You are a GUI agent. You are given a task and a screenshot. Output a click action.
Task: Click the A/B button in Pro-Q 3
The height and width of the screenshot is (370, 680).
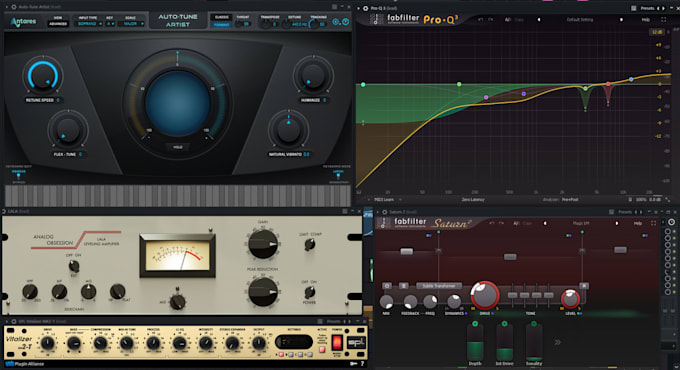(507, 20)
